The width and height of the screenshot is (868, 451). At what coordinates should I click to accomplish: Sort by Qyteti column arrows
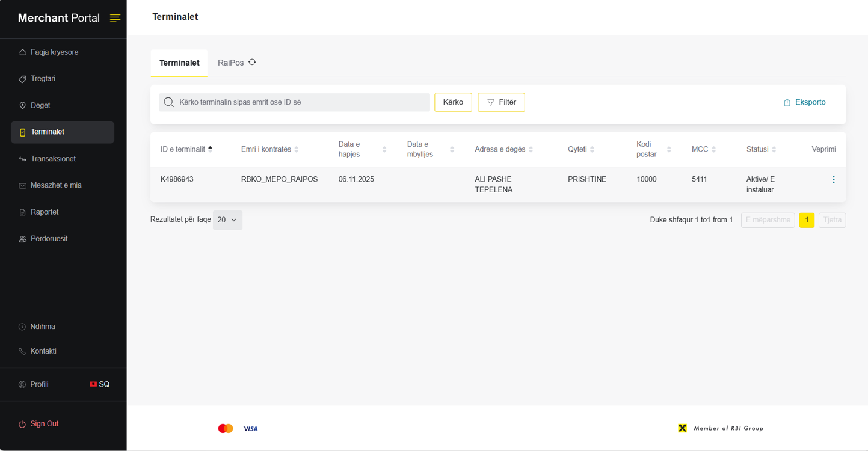click(592, 149)
